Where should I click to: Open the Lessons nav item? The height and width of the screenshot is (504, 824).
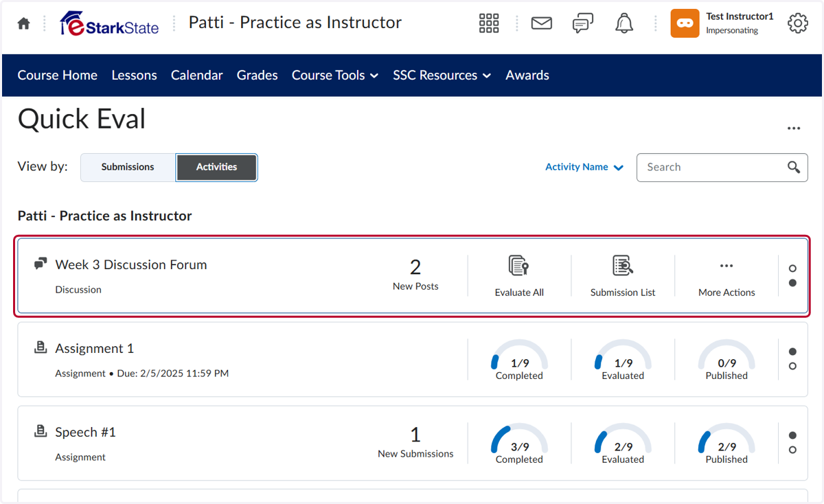point(135,76)
